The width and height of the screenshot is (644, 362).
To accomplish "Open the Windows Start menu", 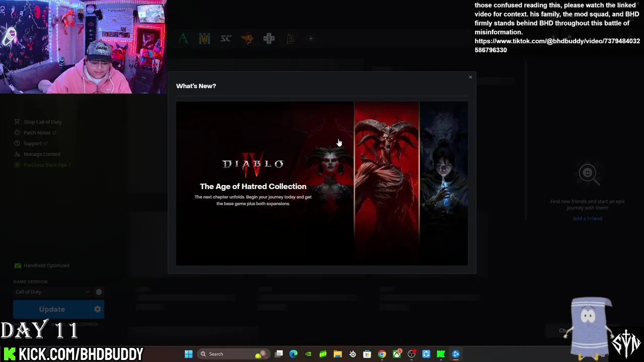I will pos(189,354).
